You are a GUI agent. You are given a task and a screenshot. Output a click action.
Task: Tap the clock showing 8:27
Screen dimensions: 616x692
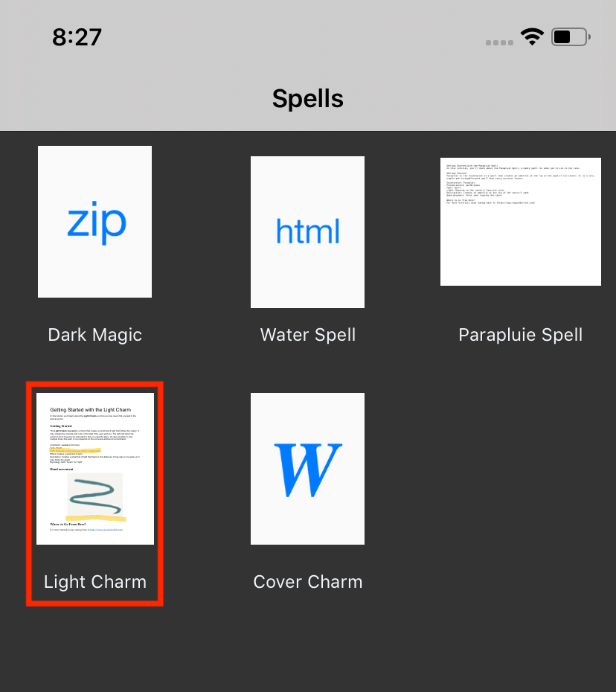click(x=77, y=36)
